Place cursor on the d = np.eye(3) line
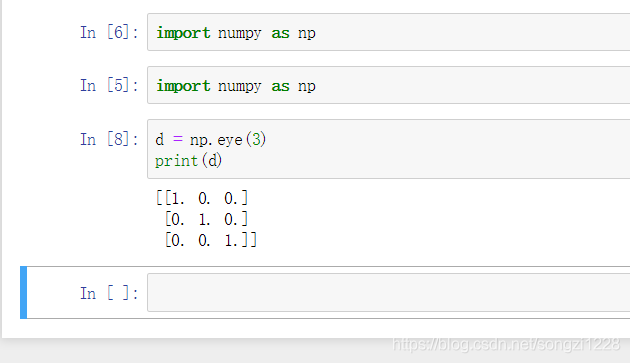This screenshot has height=363, width=630. 211,139
